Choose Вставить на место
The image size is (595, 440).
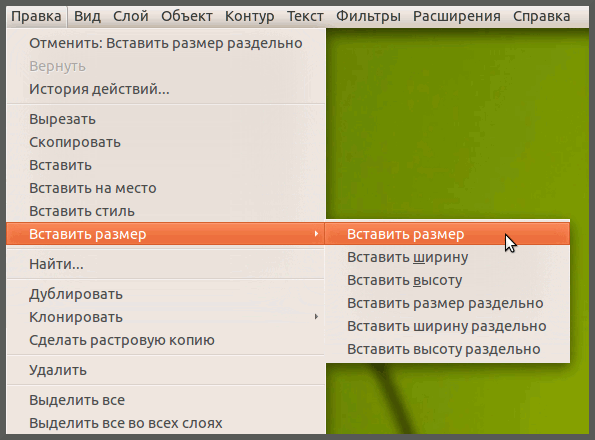pos(166,188)
